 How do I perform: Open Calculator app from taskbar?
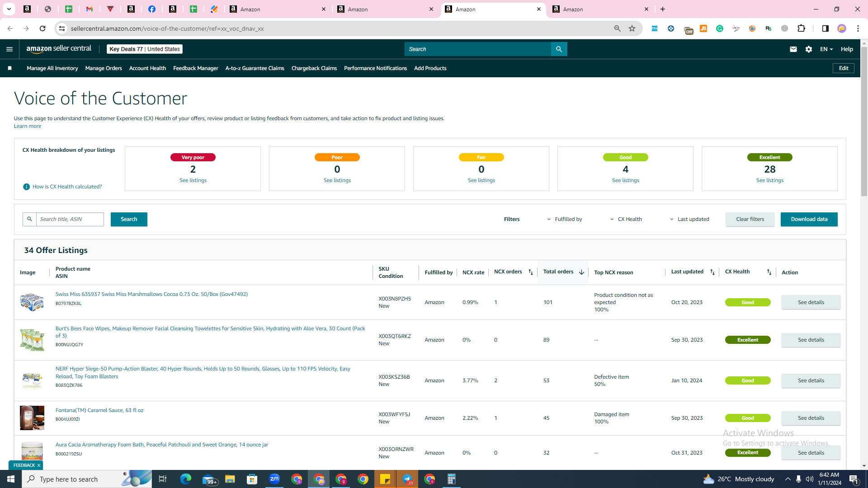click(452, 479)
